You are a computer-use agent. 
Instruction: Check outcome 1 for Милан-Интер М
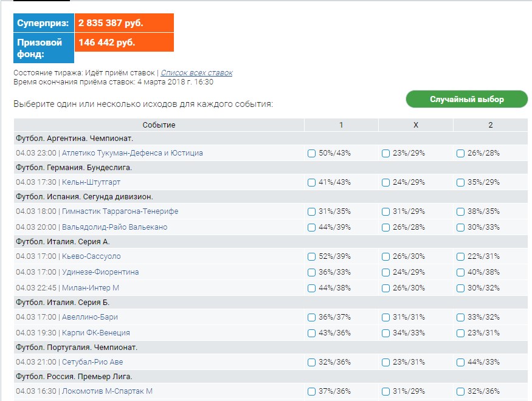coord(311,288)
